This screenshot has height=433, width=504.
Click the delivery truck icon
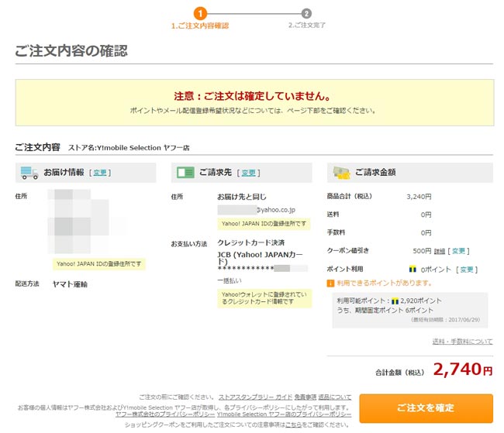tap(29, 173)
